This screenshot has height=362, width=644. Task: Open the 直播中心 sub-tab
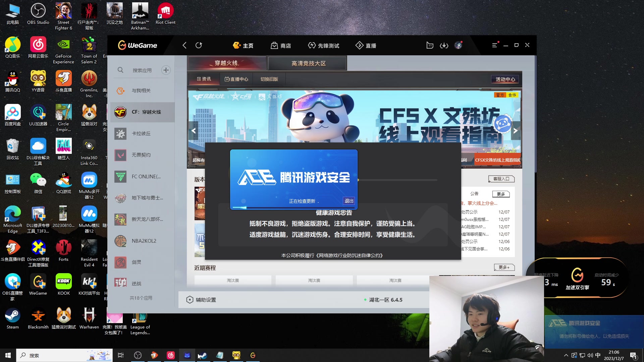pyautogui.click(x=236, y=79)
